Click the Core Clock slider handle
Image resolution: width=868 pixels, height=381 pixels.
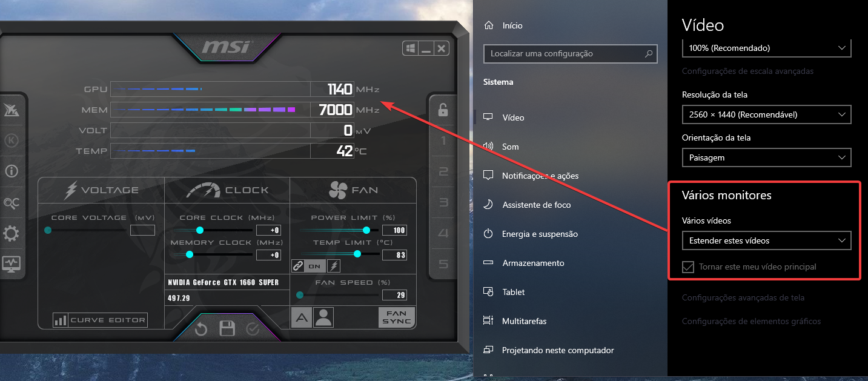[x=199, y=230]
